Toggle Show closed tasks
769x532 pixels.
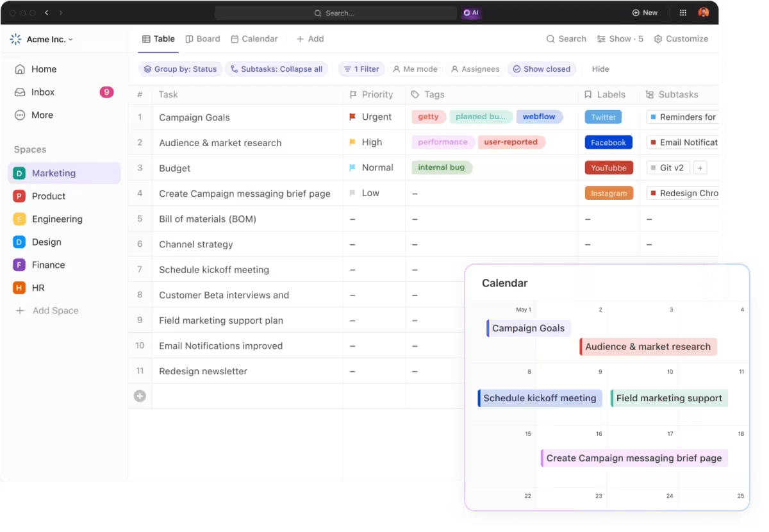coord(542,69)
